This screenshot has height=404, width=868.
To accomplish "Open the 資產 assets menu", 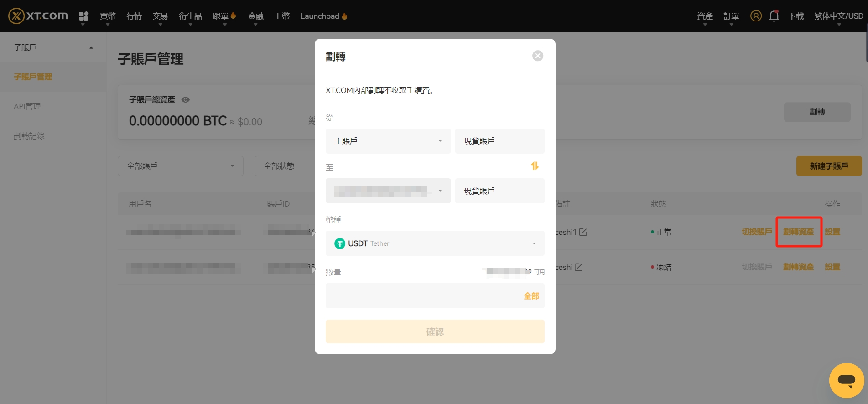I will pos(705,16).
